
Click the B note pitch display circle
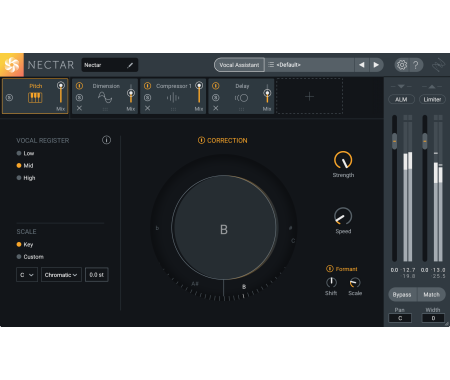pos(224,228)
